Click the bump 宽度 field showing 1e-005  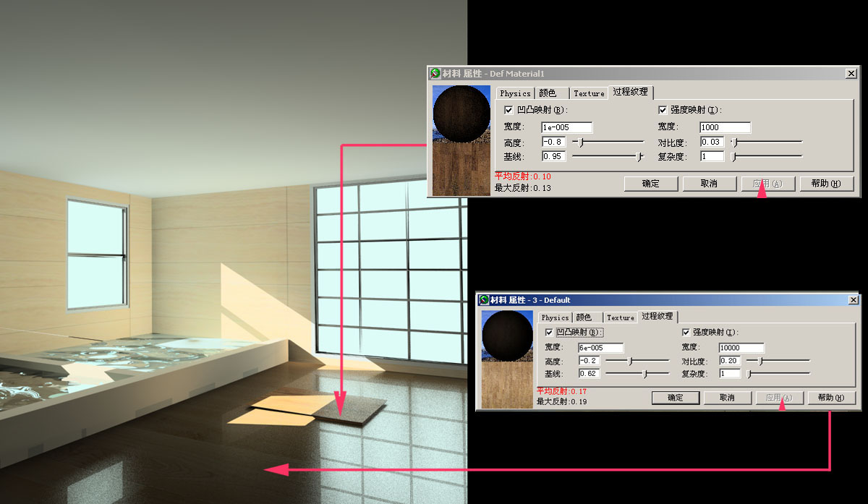(566, 128)
